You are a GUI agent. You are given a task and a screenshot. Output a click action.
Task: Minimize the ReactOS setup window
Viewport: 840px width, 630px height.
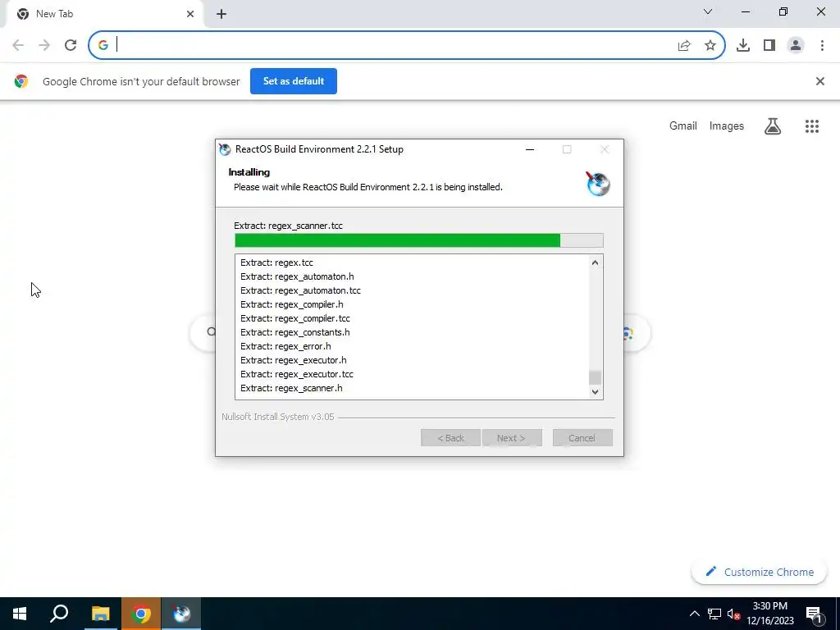pyautogui.click(x=530, y=149)
